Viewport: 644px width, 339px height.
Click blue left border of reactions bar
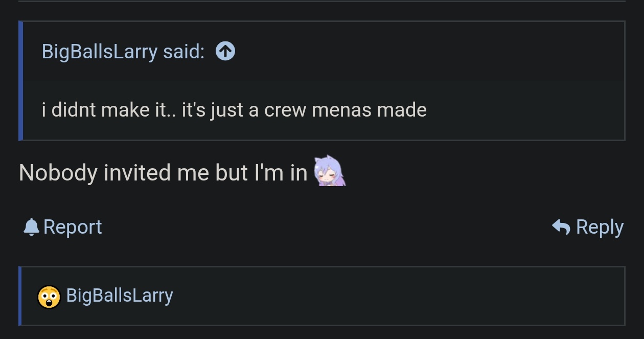20,296
